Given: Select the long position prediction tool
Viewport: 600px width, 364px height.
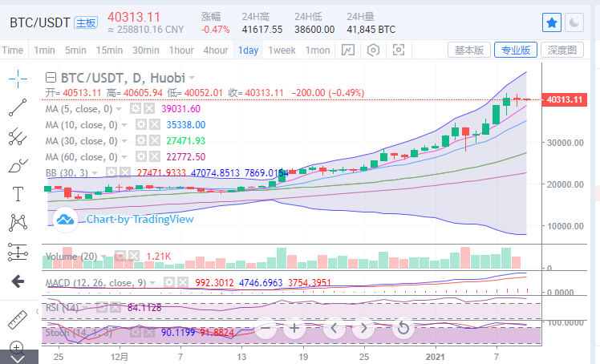Looking at the screenshot, I should coord(18,253).
